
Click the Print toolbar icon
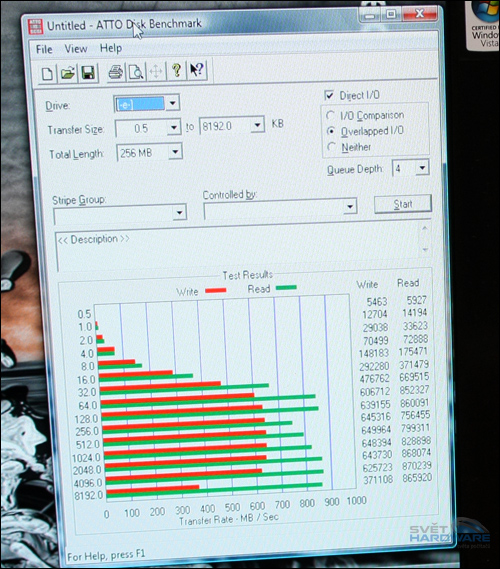(x=116, y=72)
